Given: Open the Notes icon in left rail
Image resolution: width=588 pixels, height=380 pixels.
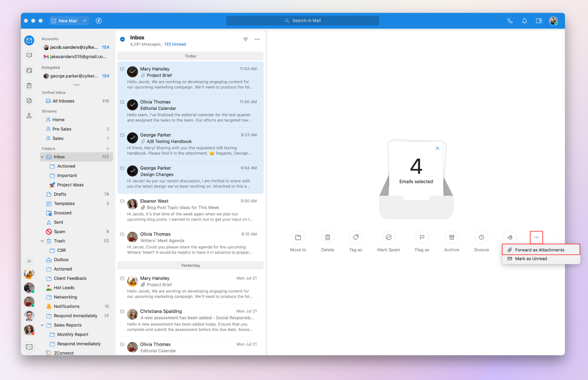Looking at the screenshot, I should 29,100.
